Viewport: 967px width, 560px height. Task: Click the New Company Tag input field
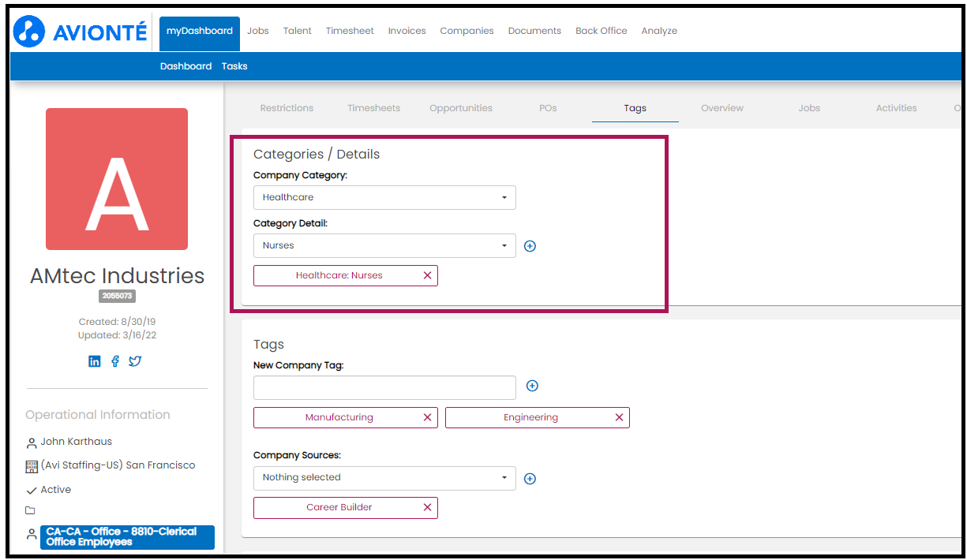384,387
